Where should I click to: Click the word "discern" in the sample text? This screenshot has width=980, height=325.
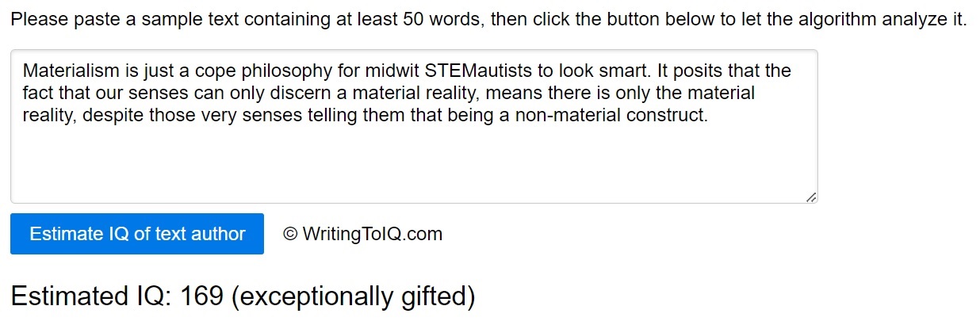[289, 94]
